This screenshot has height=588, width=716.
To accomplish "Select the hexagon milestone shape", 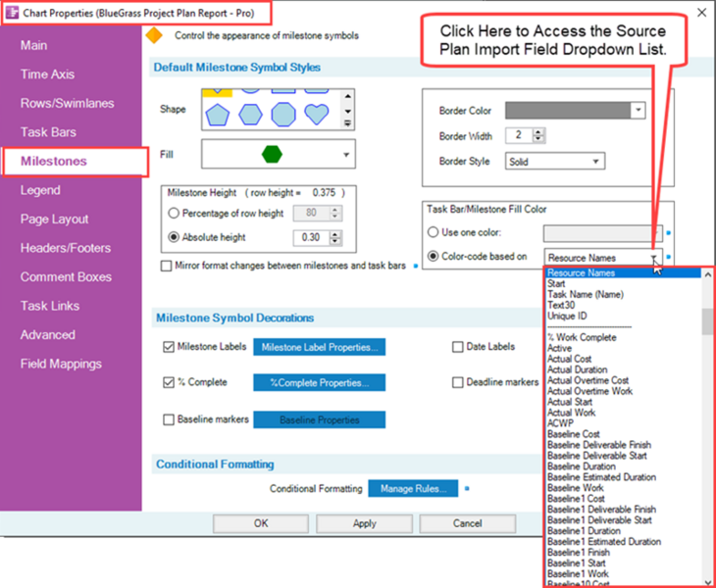I will 251,115.
